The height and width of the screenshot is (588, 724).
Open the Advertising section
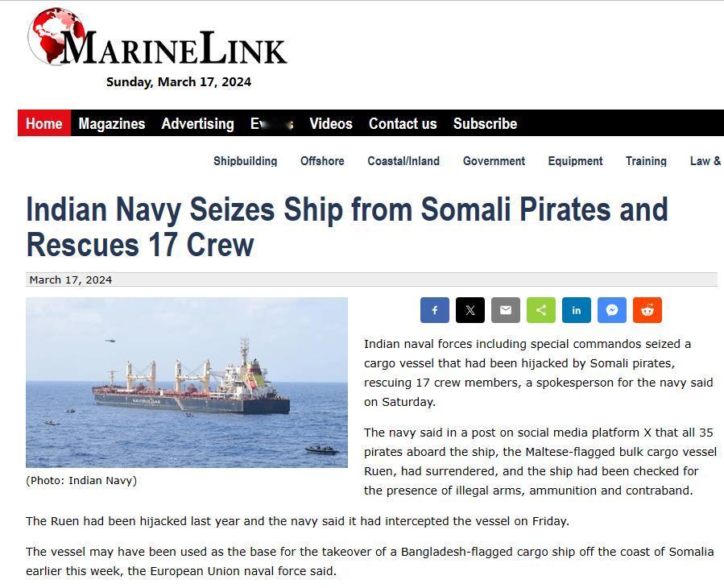(x=197, y=123)
